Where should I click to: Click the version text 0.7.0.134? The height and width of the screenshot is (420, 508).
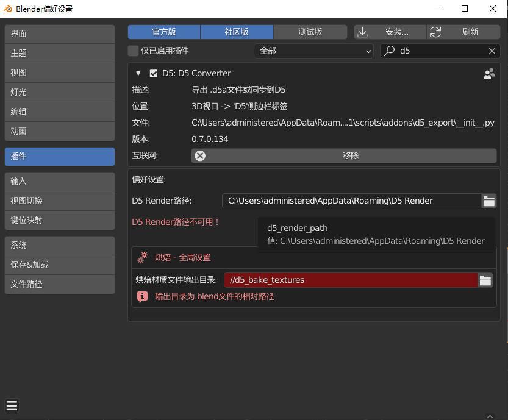tap(210, 139)
